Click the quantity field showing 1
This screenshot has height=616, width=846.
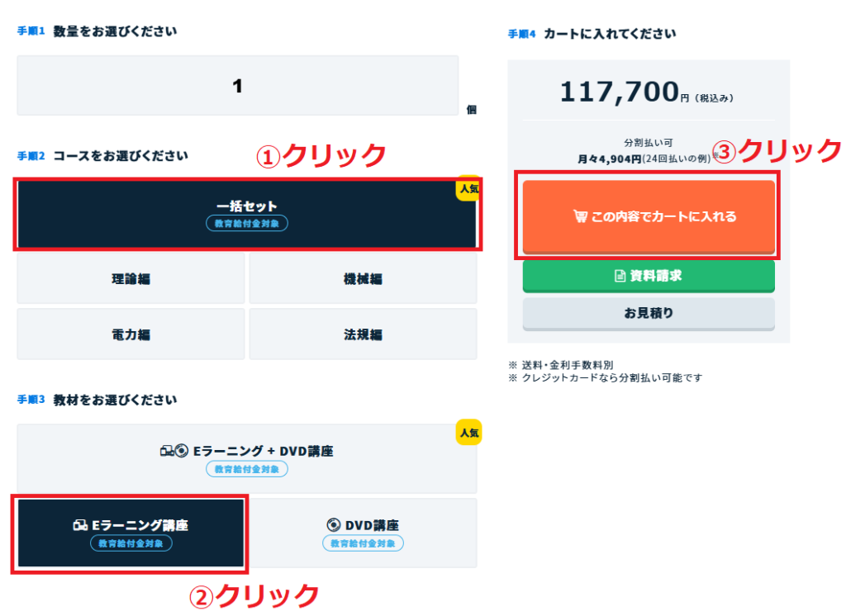pos(237,85)
